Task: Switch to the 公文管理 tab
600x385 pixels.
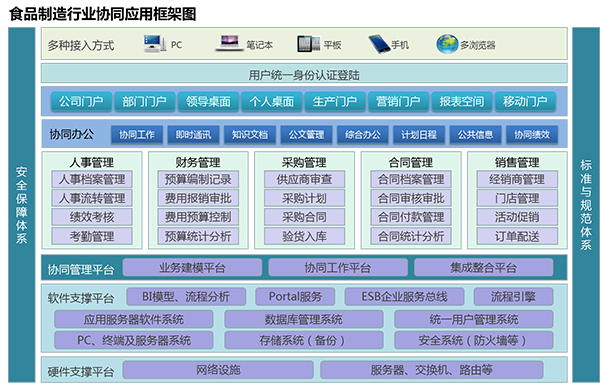Action: (x=307, y=135)
